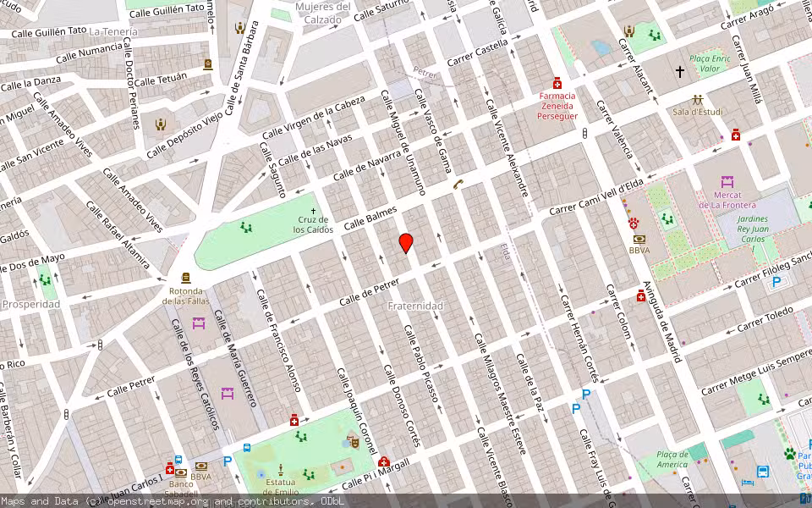Image resolution: width=812 pixels, height=508 pixels.
Task: Select the Carrer Hernán Cortés label
Action: [579, 339]
